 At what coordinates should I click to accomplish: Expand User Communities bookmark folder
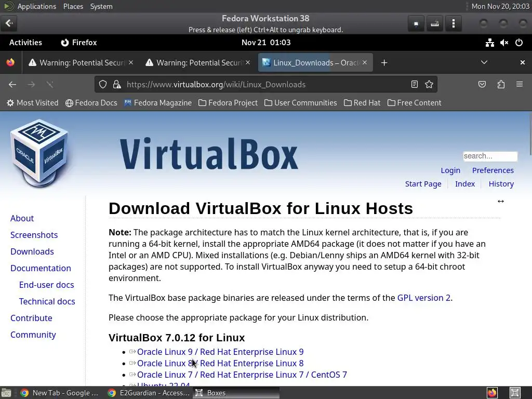pos(301,103)
